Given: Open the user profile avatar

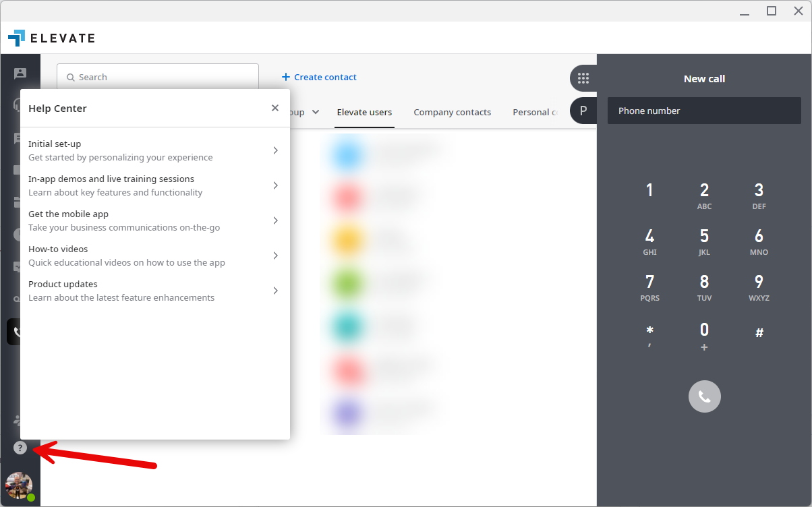Looking at the screenshot, I should click(x=20, y=486).
